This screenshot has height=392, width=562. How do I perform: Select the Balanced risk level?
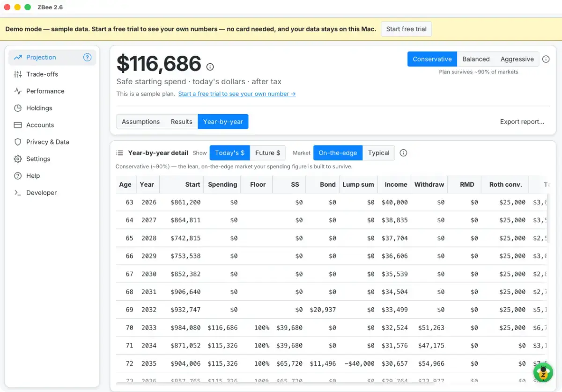[x=476, y=59]
